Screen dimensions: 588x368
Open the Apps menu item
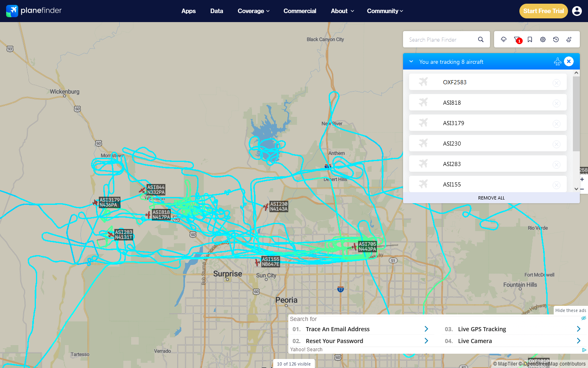[x=189, y=11]
